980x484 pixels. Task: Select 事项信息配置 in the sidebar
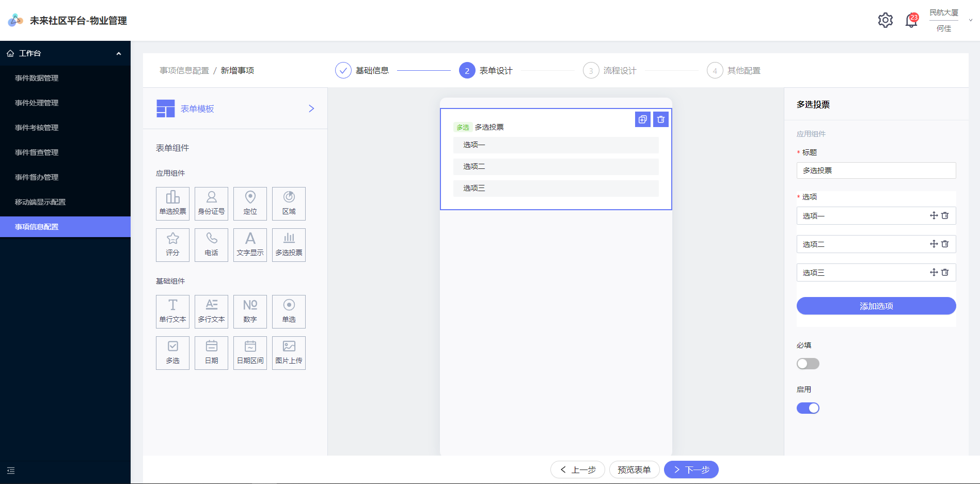65,227
